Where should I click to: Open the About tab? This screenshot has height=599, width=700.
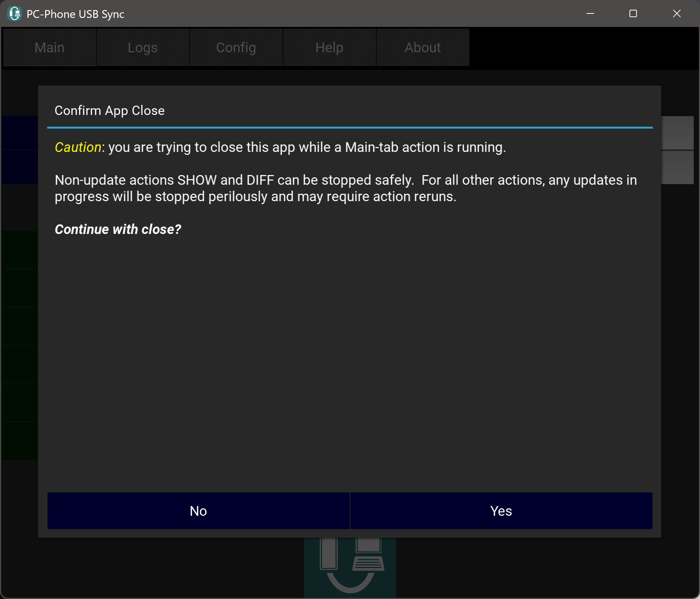(x=422, y=48)
